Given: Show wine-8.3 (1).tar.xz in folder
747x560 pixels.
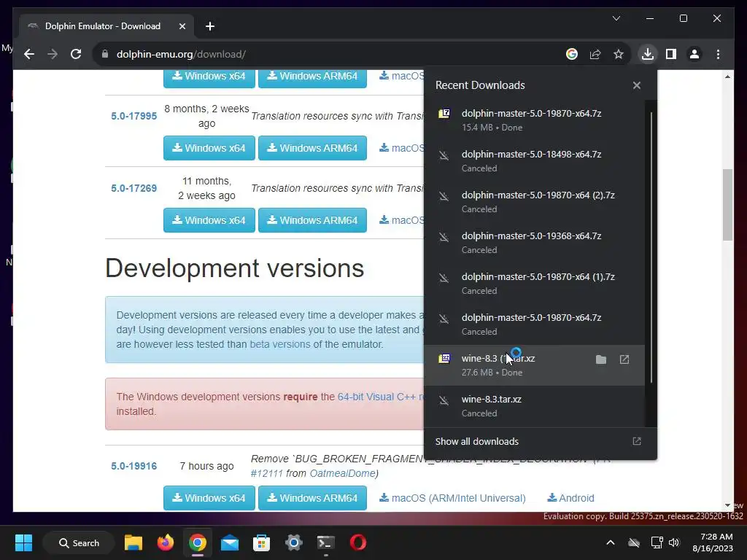Looking at the screenshot, I should [x=601, y=359].
